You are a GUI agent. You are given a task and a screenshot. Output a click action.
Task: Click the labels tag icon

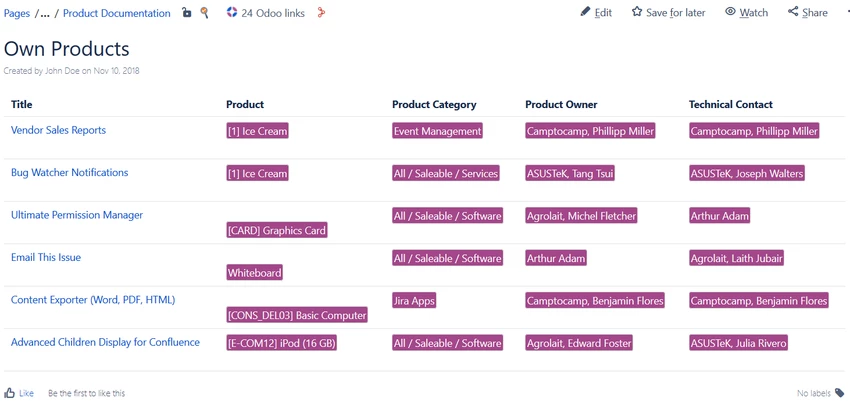[839, 393]
